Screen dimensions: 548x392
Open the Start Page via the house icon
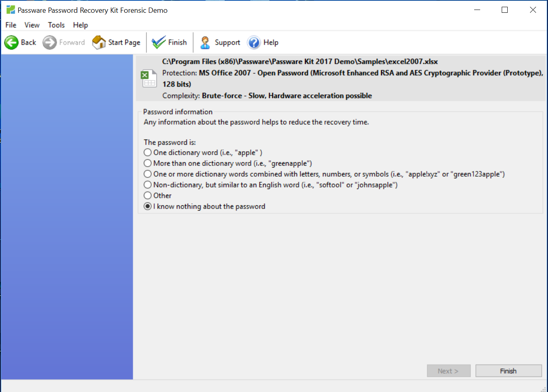(x=99, y=42)
